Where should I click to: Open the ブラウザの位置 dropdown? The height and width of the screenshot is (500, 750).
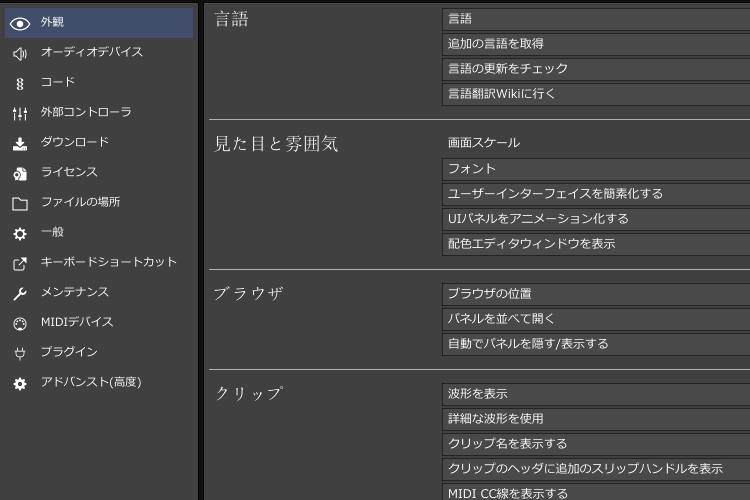tap(595, 294)
